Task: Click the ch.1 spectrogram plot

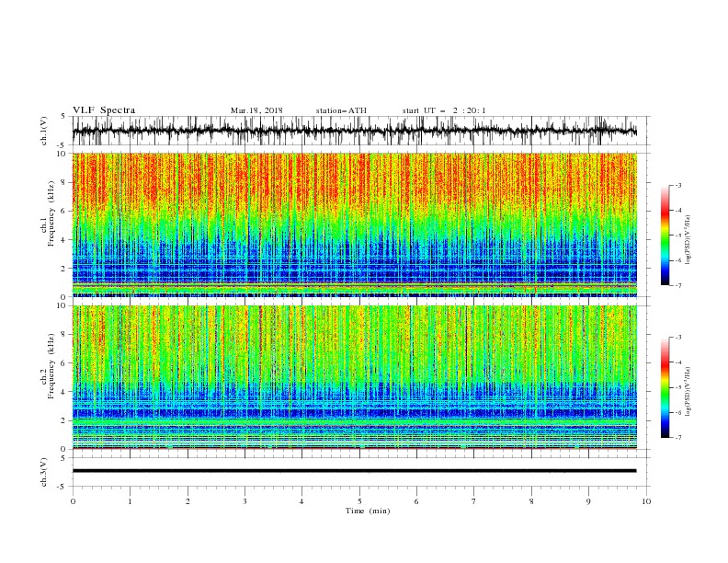Action: coord(355,224)
